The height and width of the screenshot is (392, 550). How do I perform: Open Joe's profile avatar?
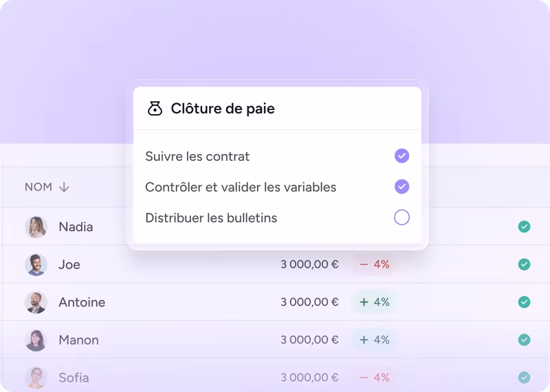coord(36,265)
